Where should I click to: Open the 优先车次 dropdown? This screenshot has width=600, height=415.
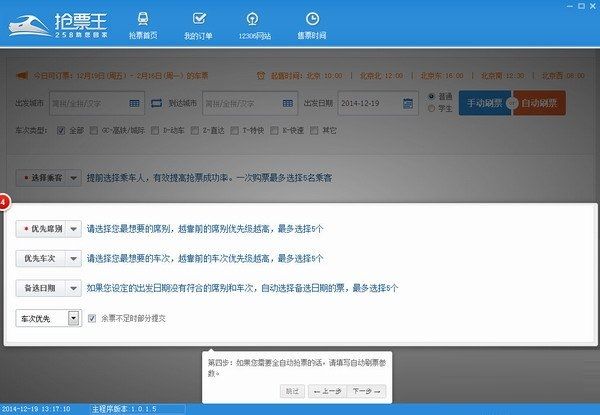click(x=49, y=259)
